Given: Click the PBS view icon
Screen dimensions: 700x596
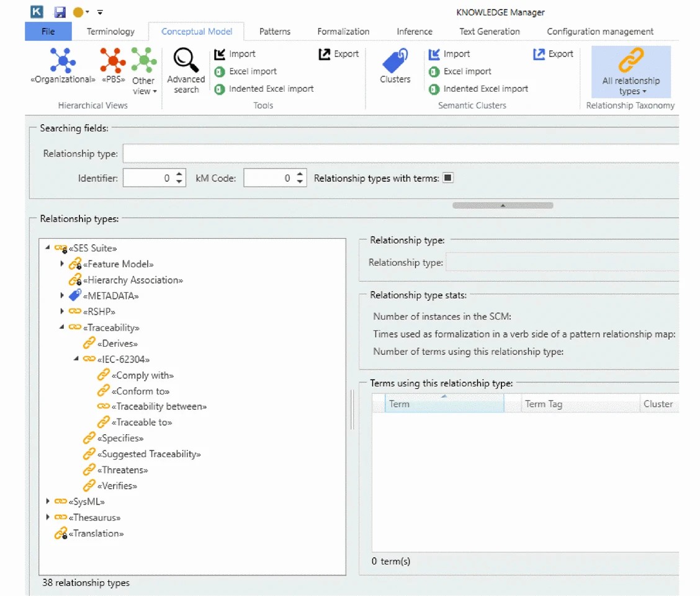Looking at the screenshot, I should [x=112, y=65].
